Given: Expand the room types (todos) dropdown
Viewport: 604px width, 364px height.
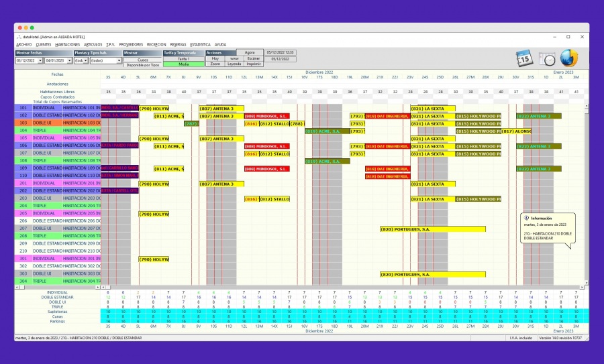Looking at the screenshot, I should coord(119,60).
